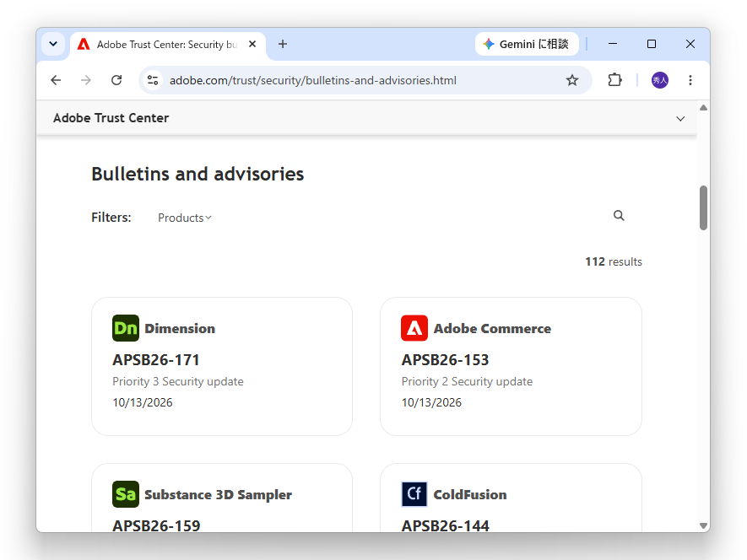Click the Dimension Dn product icon
This screenshot has width=747, height=560.
click(x=126, y=328)
